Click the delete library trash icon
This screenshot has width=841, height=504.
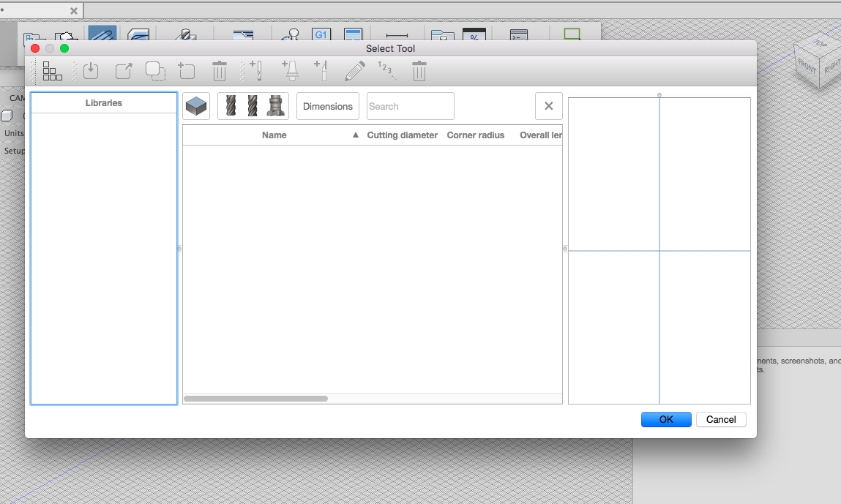(220, 71)
